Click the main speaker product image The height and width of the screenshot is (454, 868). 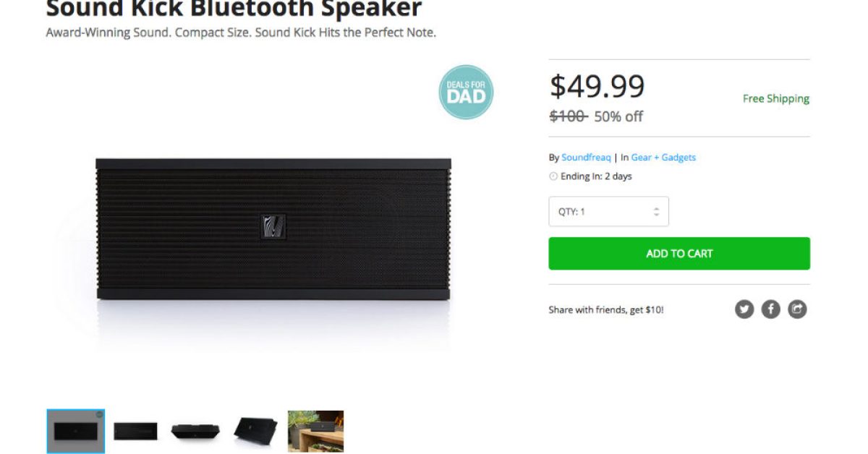273,229
